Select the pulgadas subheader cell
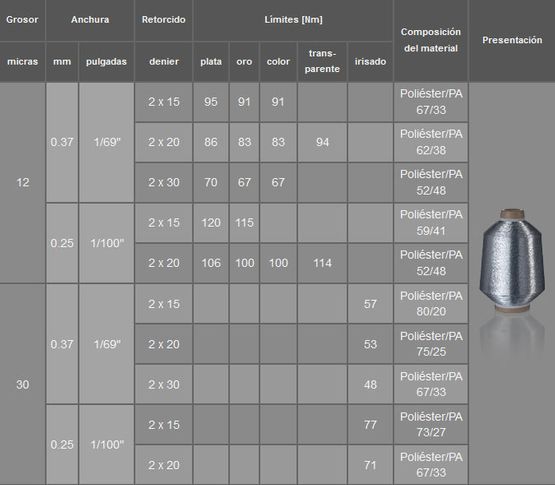 pyautogui.click(x=106, y=62)
